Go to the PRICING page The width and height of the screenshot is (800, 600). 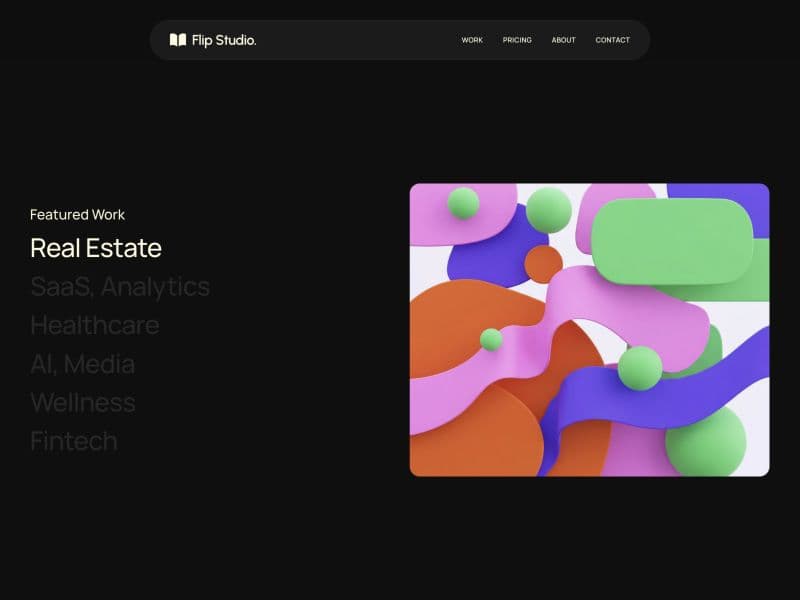517,40
